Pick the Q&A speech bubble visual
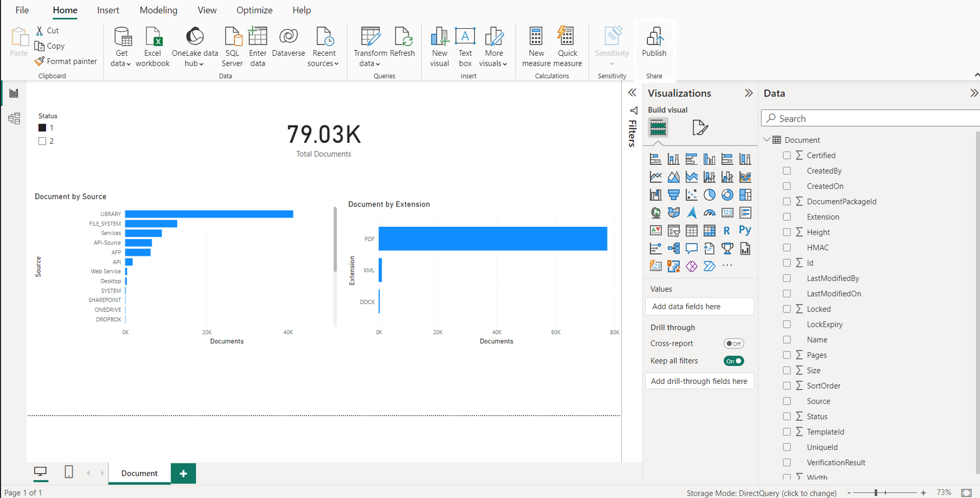Viewport: 980px width, 498px height. pyautogui.click(x=691, y=249)
